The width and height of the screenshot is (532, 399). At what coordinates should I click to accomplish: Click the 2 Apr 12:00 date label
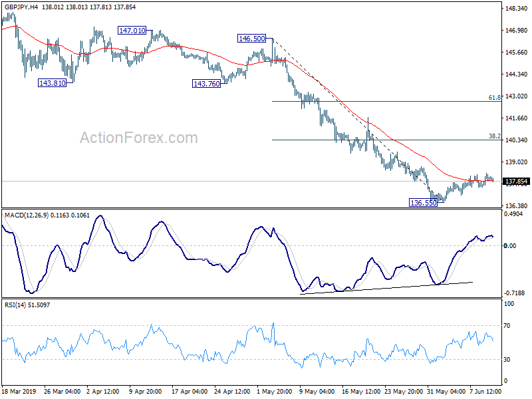coord(103,391)
